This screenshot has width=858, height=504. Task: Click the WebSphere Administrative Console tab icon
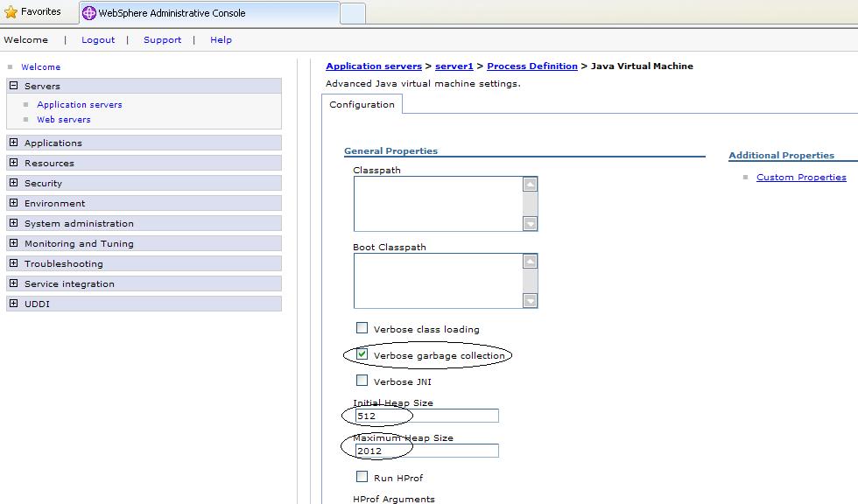coord(88,12)
